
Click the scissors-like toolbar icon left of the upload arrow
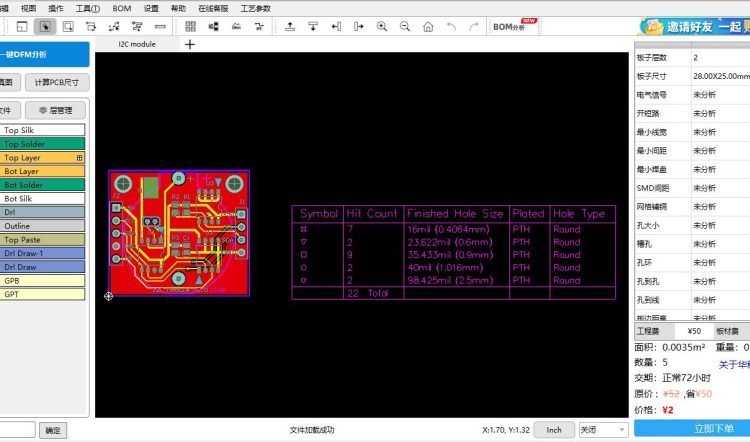tap(259, 27)
